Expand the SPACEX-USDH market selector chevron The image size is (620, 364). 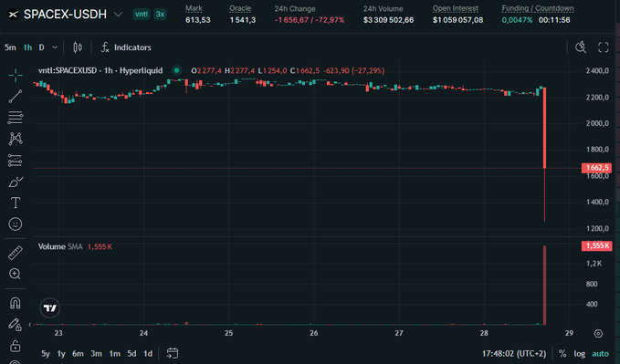[118, 15]
